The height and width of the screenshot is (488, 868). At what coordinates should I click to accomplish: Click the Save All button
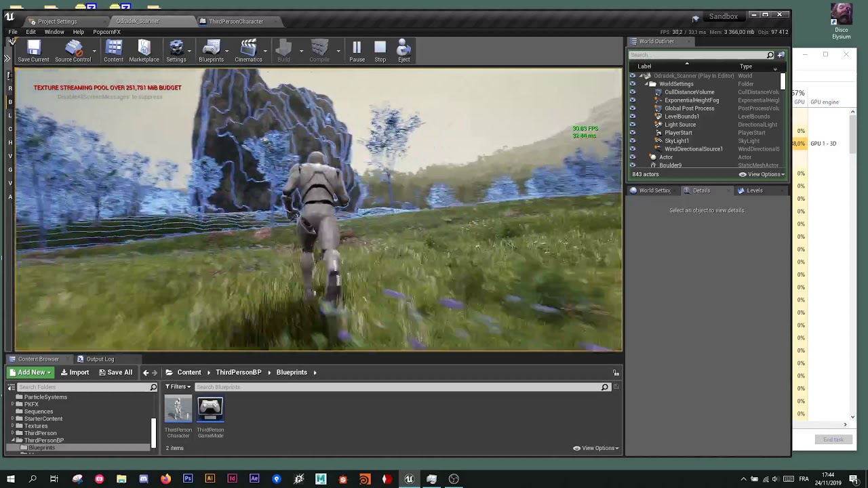point(115,372)
